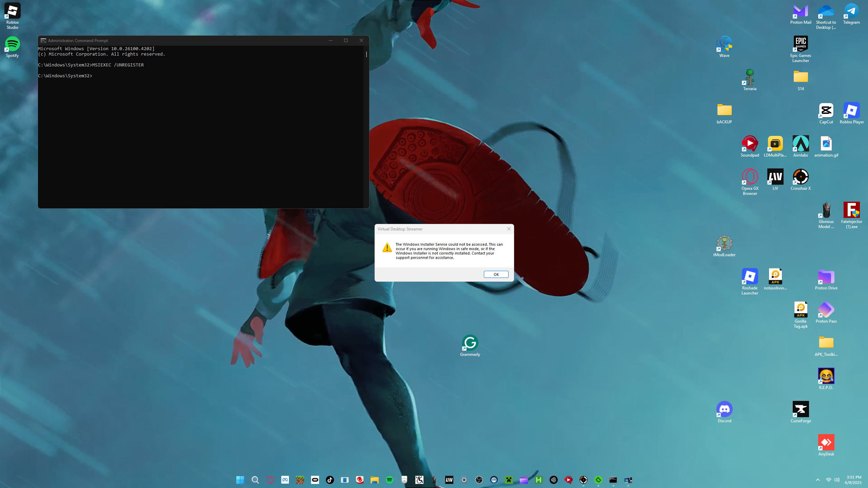Image resolution: width=868 pixels, height=488 pixels.
Task: Open the Windows Start menu
Action: 240,480
